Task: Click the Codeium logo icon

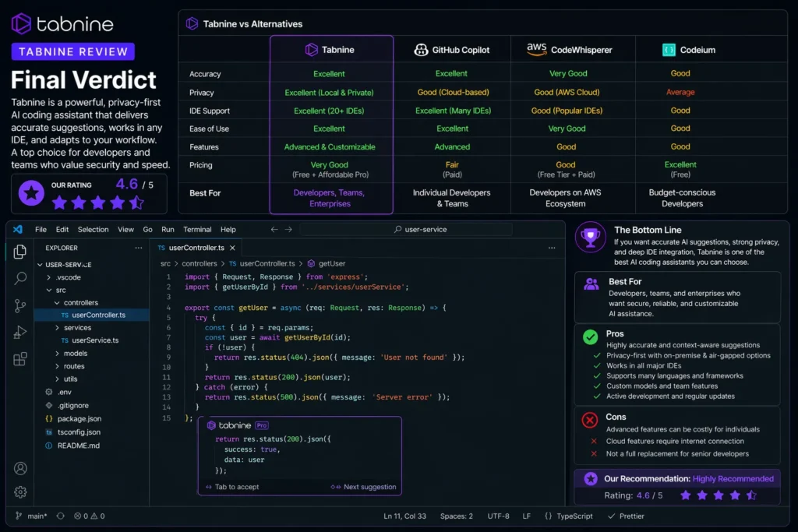Action: coord(669,50)
